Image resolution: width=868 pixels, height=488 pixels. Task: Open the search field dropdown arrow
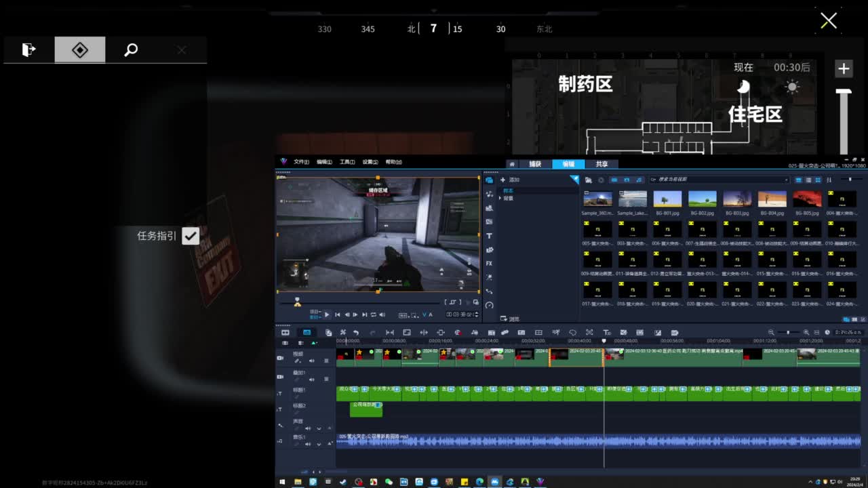coord(787,180)
